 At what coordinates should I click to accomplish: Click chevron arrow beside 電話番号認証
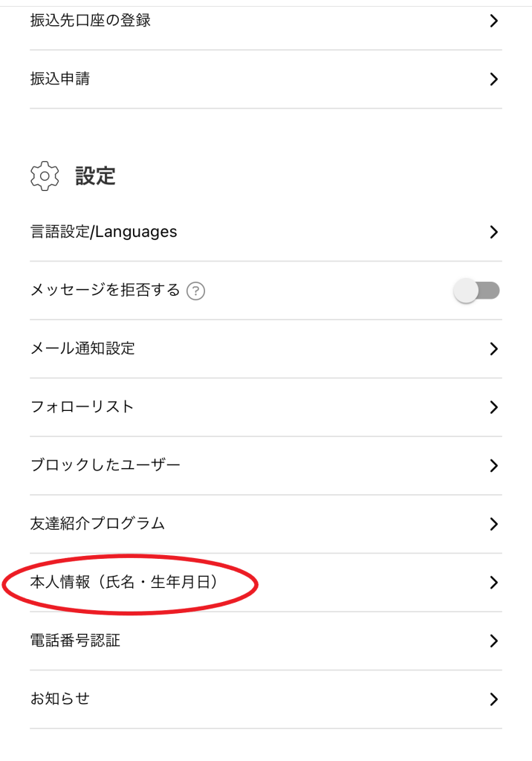[x=494, y=641]
